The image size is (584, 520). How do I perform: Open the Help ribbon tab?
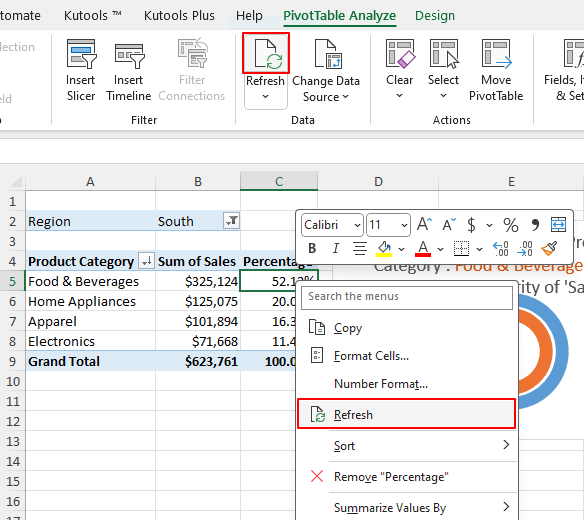pos(249,16)
